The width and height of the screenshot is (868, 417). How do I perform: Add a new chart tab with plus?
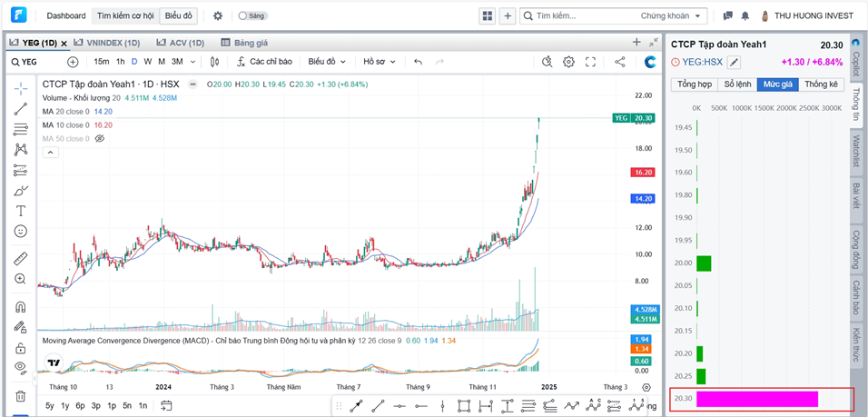coord(636,42)
